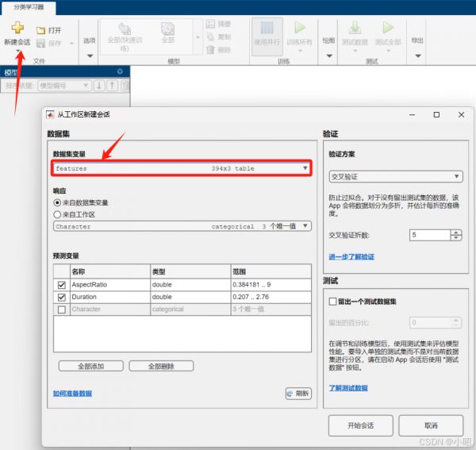Click the 刷新 refresh button

point(298,394)
